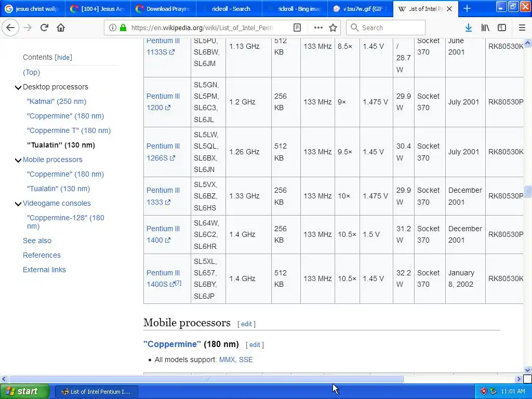Open the Pentium III 1266S link
The width and height of the screenshot is (532, 399).
[x=163, y=152]
